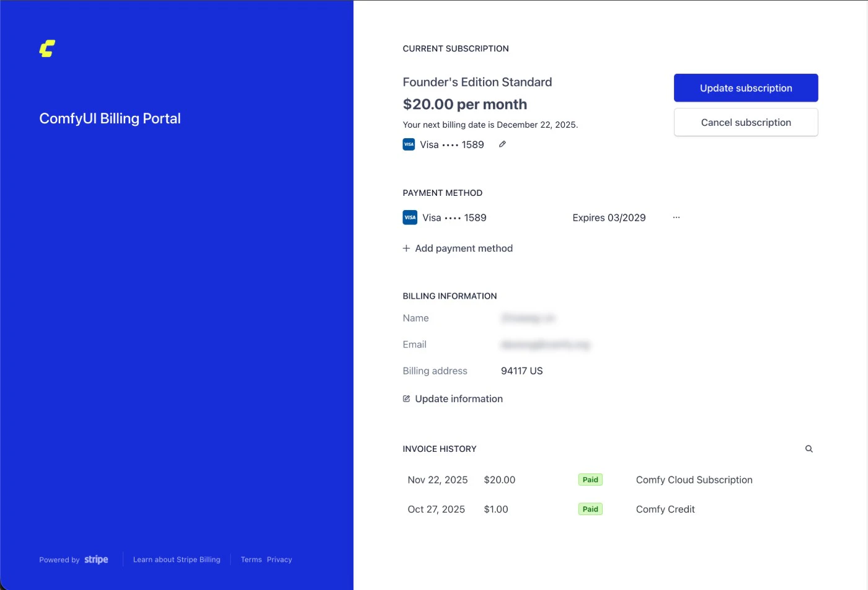The width and height of the screenshot is (868, 590).
Task: Click the ComfyUI logo icon
Action: coord(46,48)
